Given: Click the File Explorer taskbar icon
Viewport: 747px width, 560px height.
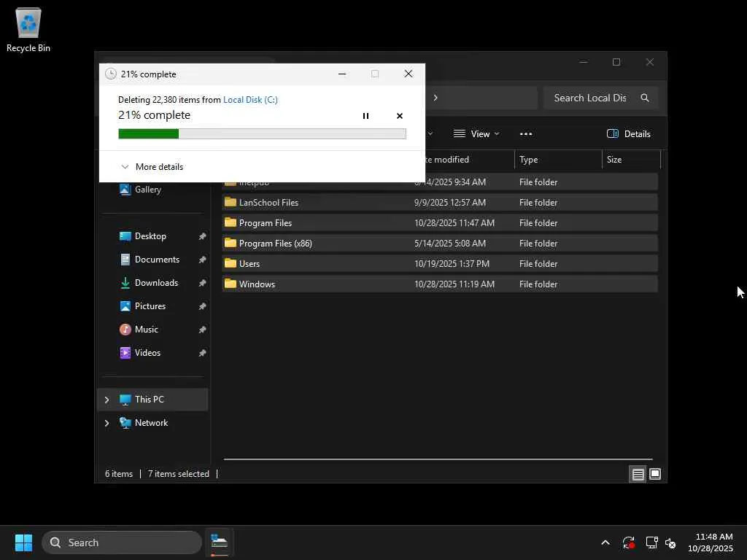Looking at the screenshot, I should (219, 542).
